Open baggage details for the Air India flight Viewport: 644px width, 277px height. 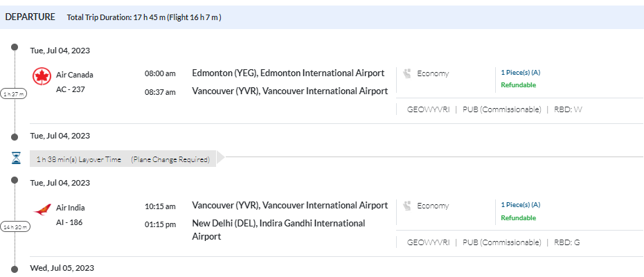click(x=520, y=205)
